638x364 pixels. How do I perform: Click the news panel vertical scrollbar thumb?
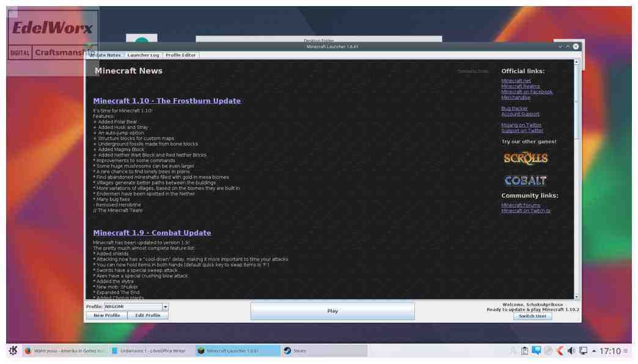click(x=576, y=101)
